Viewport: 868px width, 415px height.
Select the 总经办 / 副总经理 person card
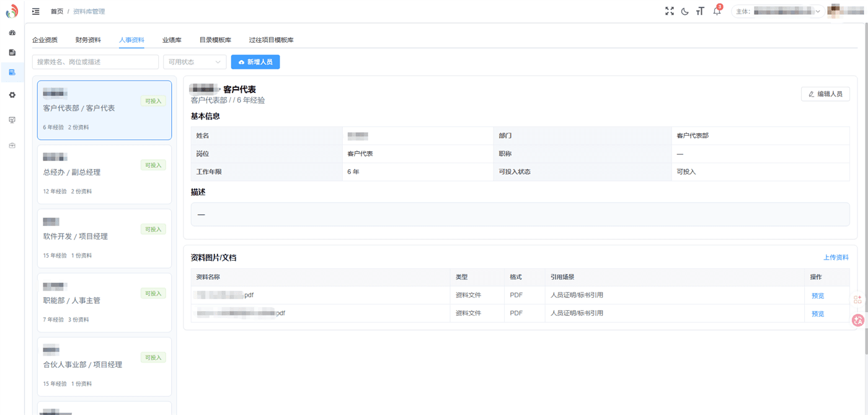point(104,175)
